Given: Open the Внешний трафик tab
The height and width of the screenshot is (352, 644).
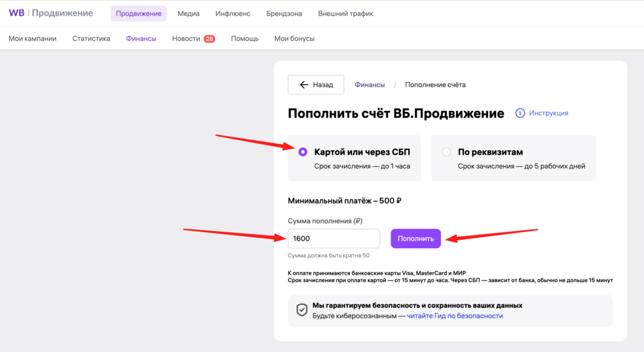Looking at the screenshot, I should (x=345, y=14).
